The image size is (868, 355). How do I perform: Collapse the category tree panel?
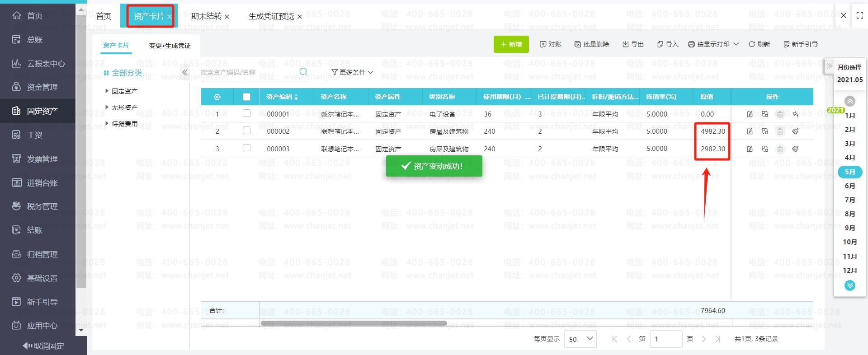click(184, 72)
